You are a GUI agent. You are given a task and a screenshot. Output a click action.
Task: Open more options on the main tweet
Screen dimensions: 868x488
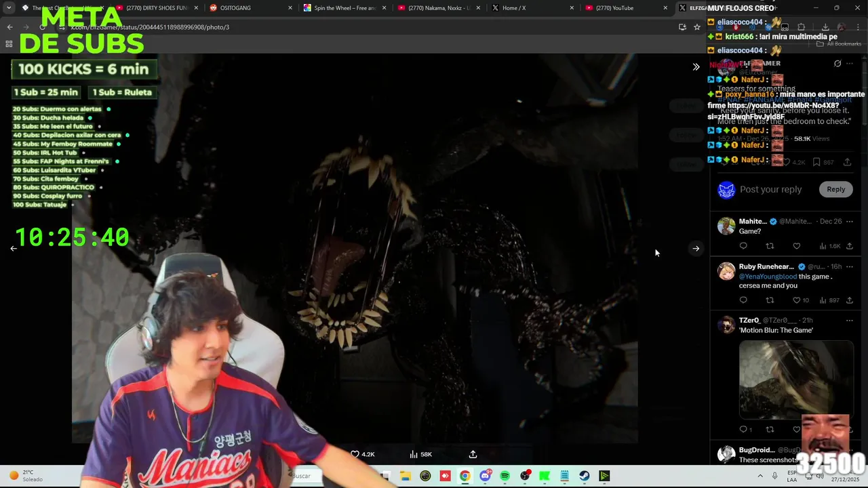849,64
